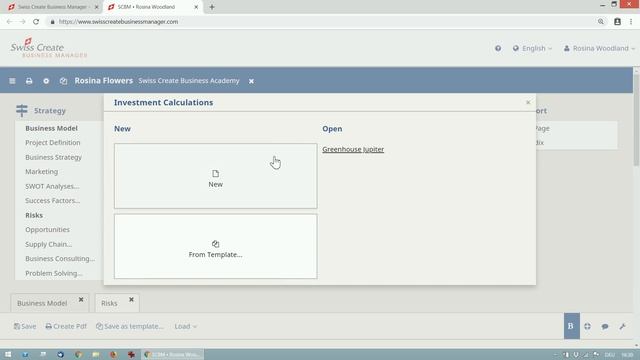Click browser zoom magnifier icon

601,22
